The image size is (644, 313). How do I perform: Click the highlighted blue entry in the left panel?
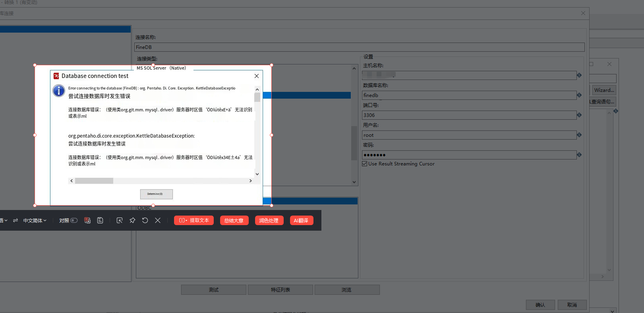click(65, 29)
